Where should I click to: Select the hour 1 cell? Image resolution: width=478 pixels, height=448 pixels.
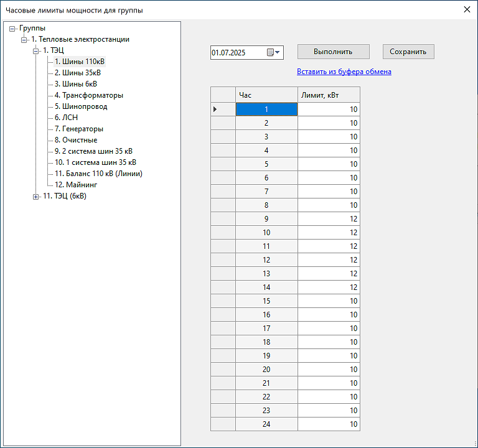click(x=266, y=109)
